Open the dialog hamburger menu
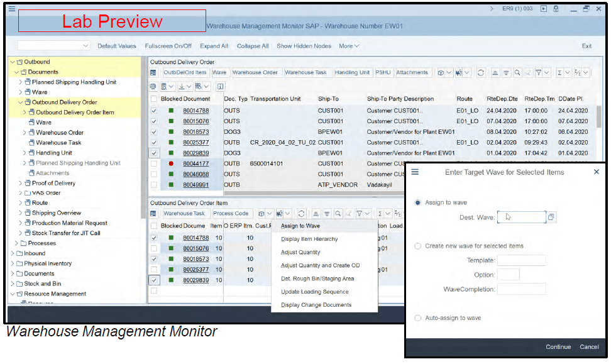Screen dimensions: 611x364 pos(416,172)
